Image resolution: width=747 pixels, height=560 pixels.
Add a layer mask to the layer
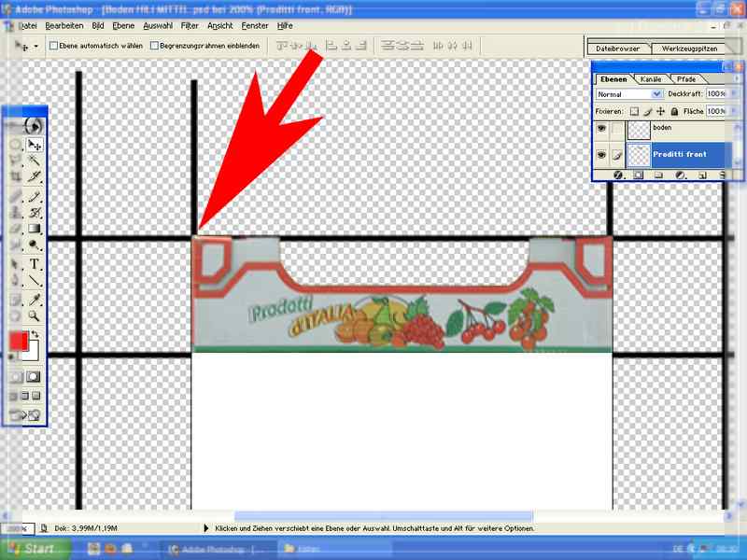(639, 175)
